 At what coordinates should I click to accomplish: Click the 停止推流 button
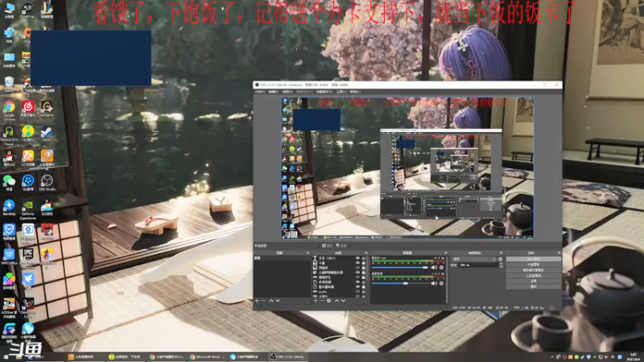533,259
